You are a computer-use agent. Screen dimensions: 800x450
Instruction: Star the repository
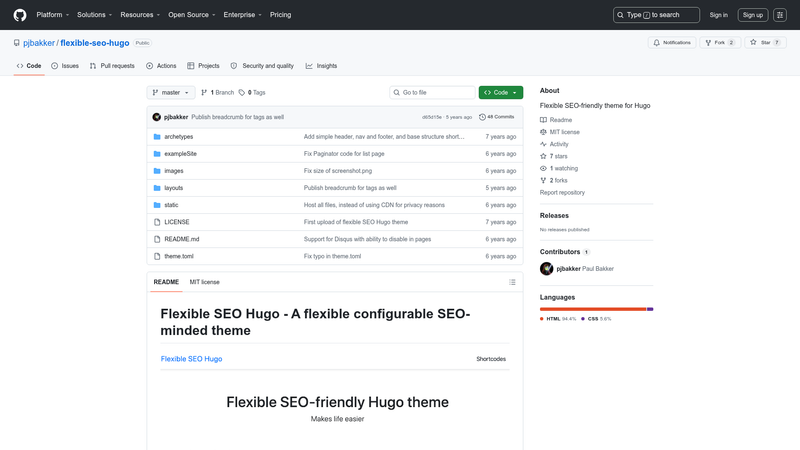[x=765, y=43]
